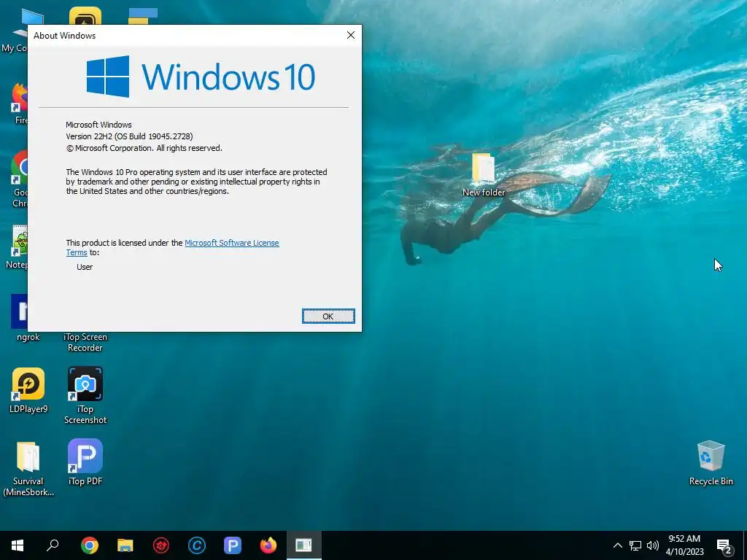
Task: Show hidden system tray icons
Action: (617, 545)
